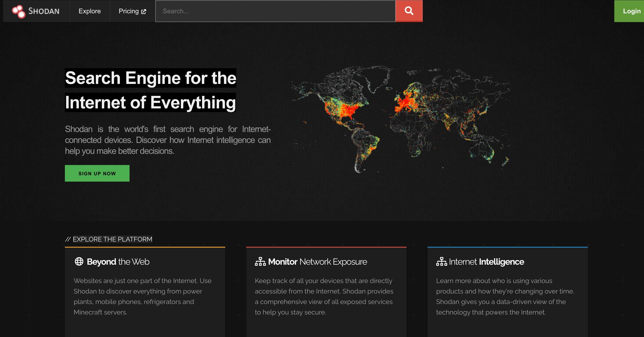This screenshot has height=337, width=644.
Task: Click the globe icon next to Beyond the Web
Action: pyautogui.click(x=79, y=261)
